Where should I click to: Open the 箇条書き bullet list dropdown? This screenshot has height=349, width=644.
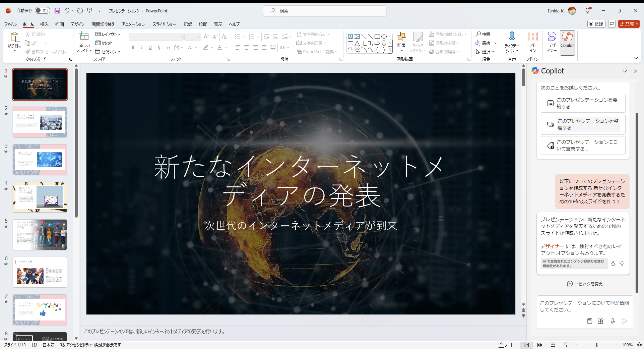[244, 37]
